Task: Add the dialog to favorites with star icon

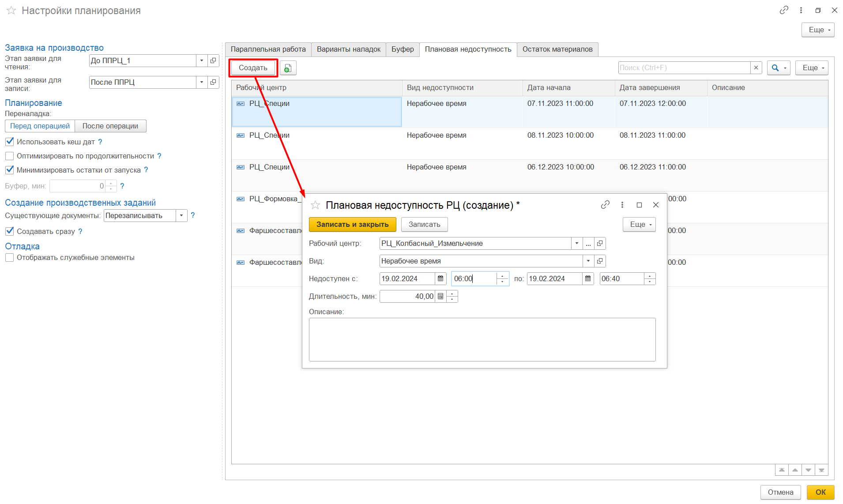Action: (315, 205)
